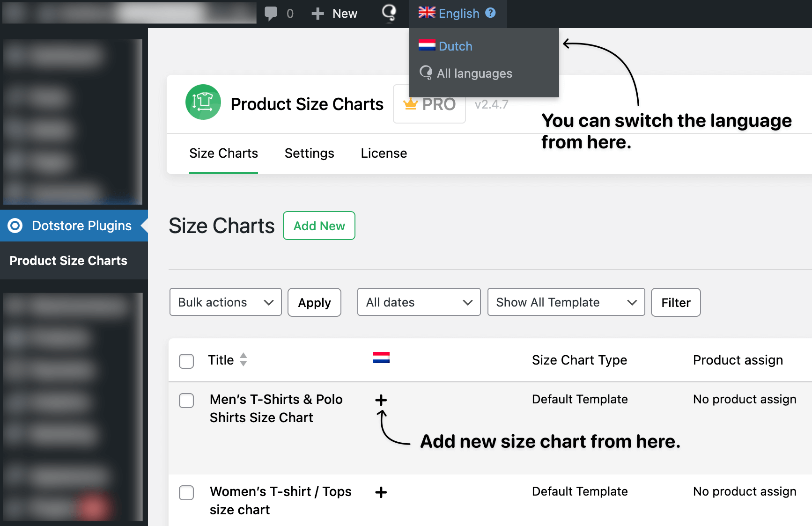Open the WPML globe icon in the admin bar
Viewport: 812px width, 526px height.
[x=389, y=13]
